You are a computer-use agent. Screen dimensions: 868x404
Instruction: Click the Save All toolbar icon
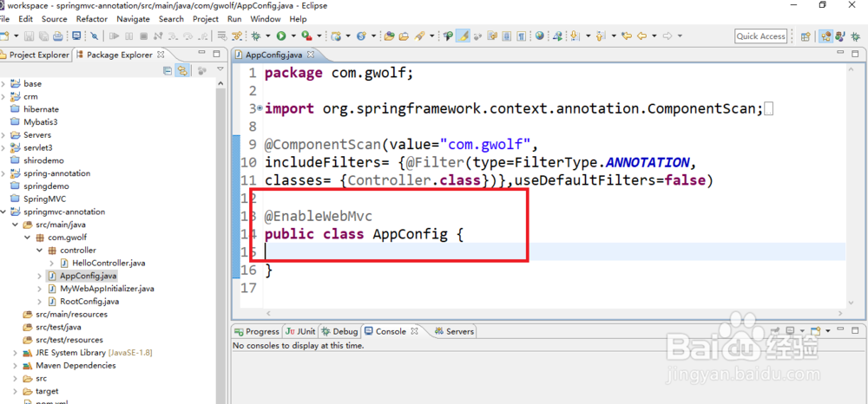(43, 36)
